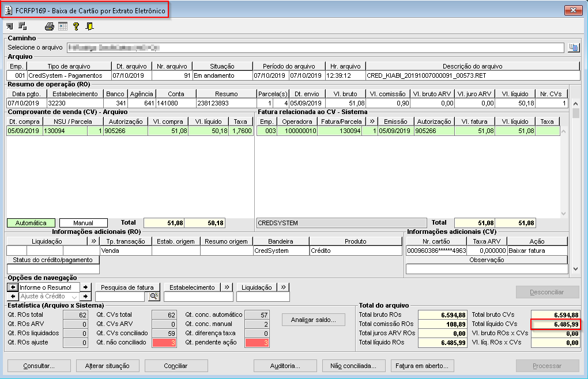Viewport: 588px width, 379px height.
Task: Click the Liquidação navigation button
Action: (257, 287)
